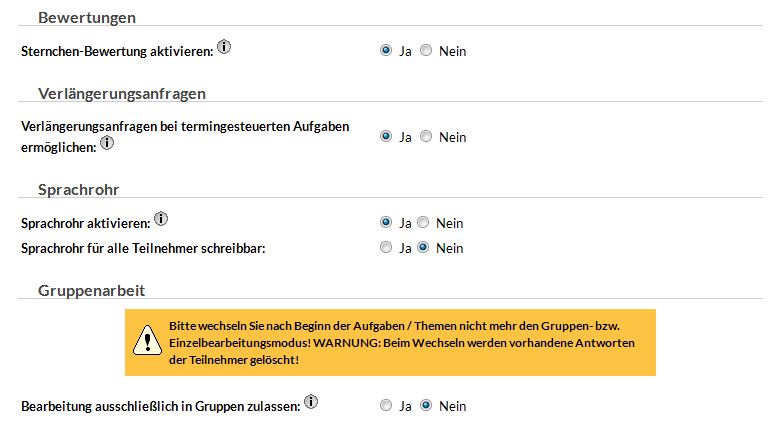Choose Ja for Sprachrohr für alle Teilnehmer schreibbar
Viewport: 774px width, 429px height.
coord(386,248)
